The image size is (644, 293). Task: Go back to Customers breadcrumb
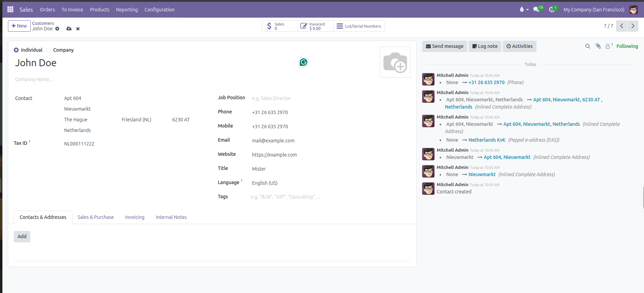pos(43,23)
